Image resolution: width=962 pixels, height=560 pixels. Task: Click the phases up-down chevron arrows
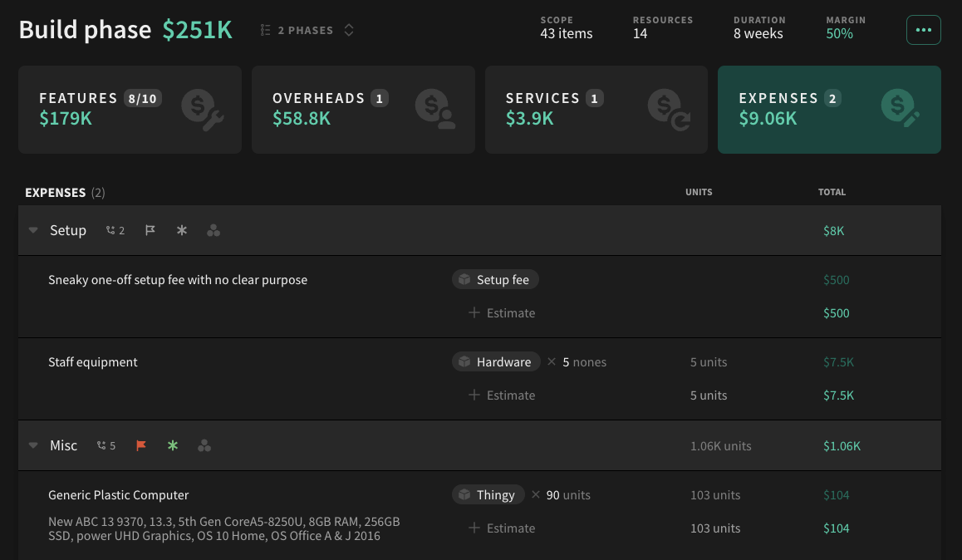point(348,30)
